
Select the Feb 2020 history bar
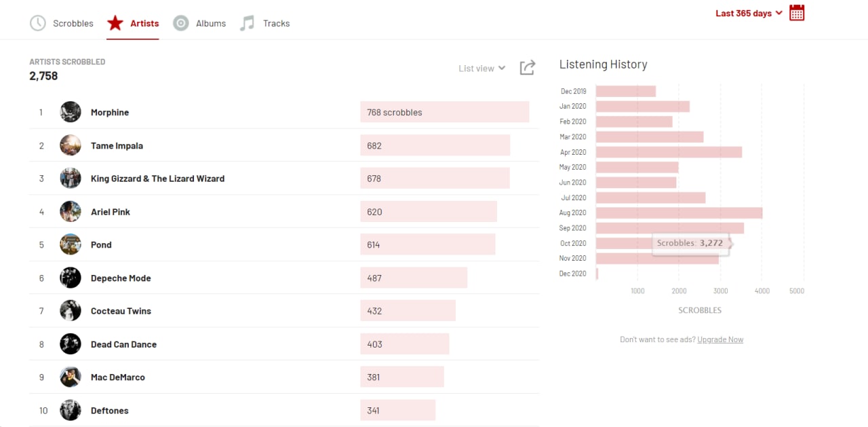click(x=634, y=122)
